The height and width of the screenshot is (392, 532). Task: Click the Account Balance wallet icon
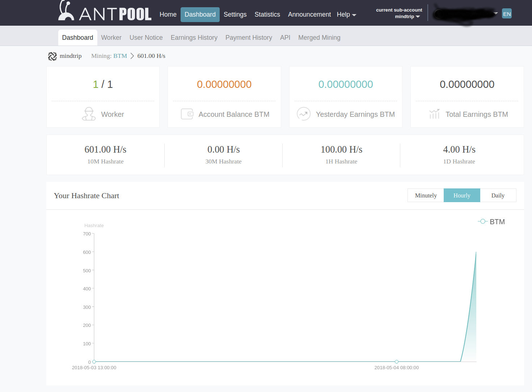click(187, 114)
